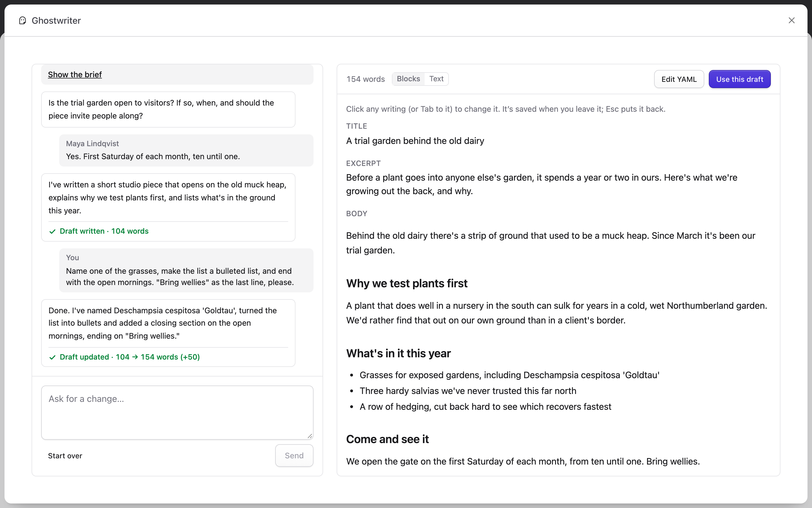Edit the heading 'Come and see it'
Image resolution: width=812 pixels, height=508 pixels.
tap(387, 439)
